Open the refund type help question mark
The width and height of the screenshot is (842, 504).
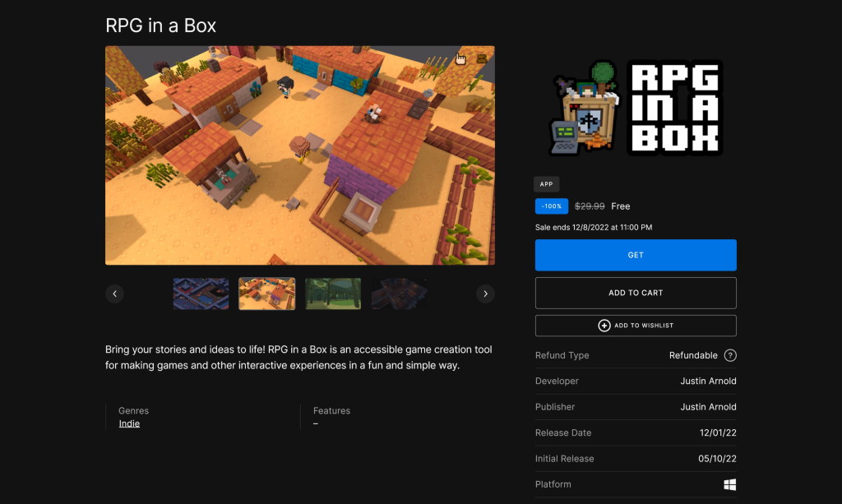coord(730,355)
